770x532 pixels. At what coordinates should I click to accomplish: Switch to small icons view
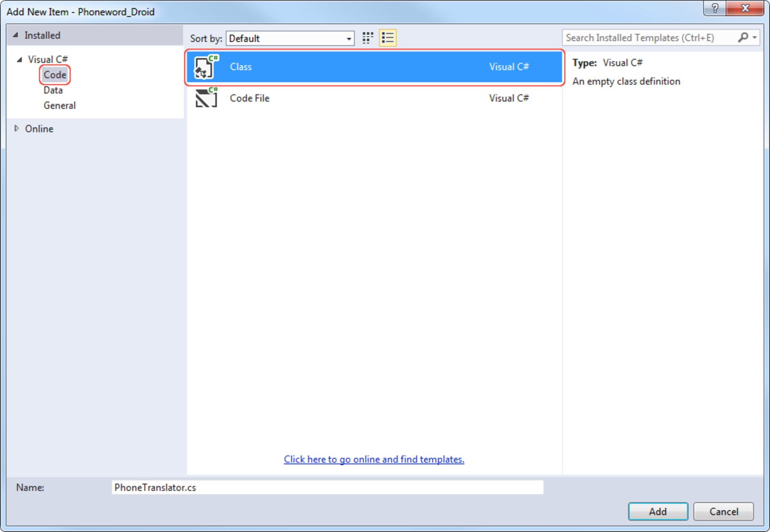(x=367, y=38)
